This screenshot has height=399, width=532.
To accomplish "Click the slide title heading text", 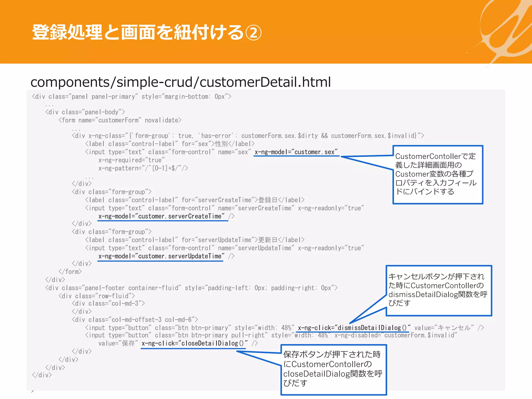I will [146, 33].
